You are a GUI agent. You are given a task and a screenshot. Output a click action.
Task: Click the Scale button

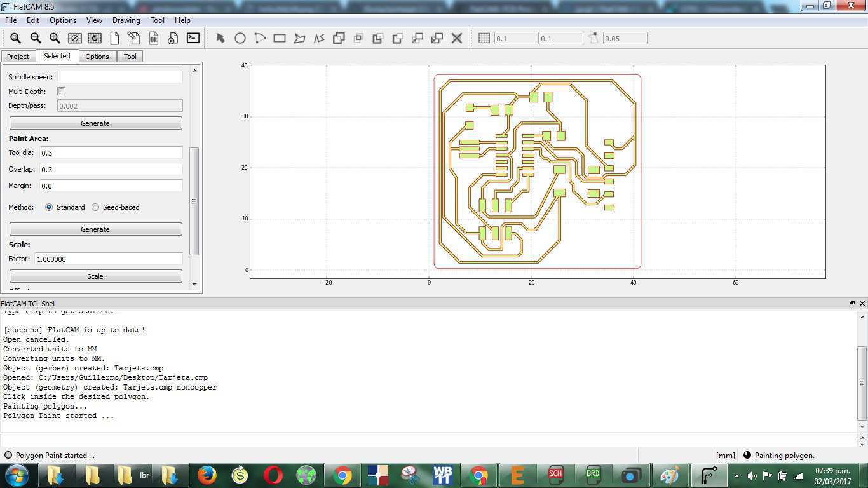click(95, 276)
